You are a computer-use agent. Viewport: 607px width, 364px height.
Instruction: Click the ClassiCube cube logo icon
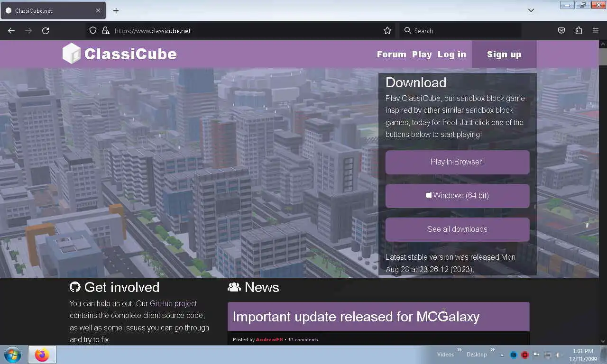point(72,54)
